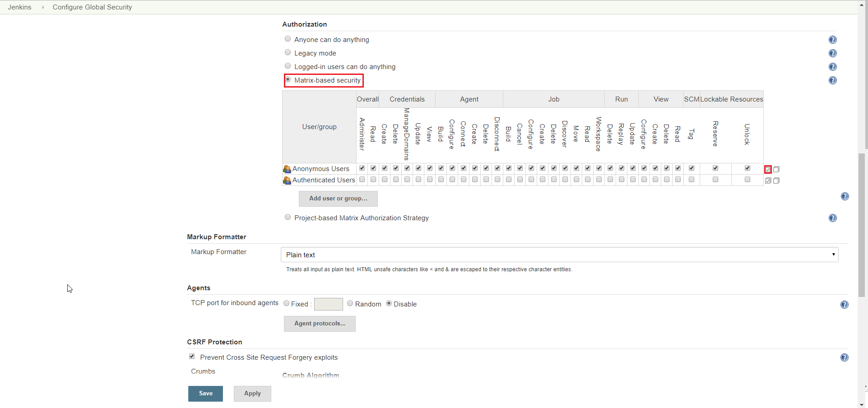Select Matrix-based security radio

click(288, 79)
